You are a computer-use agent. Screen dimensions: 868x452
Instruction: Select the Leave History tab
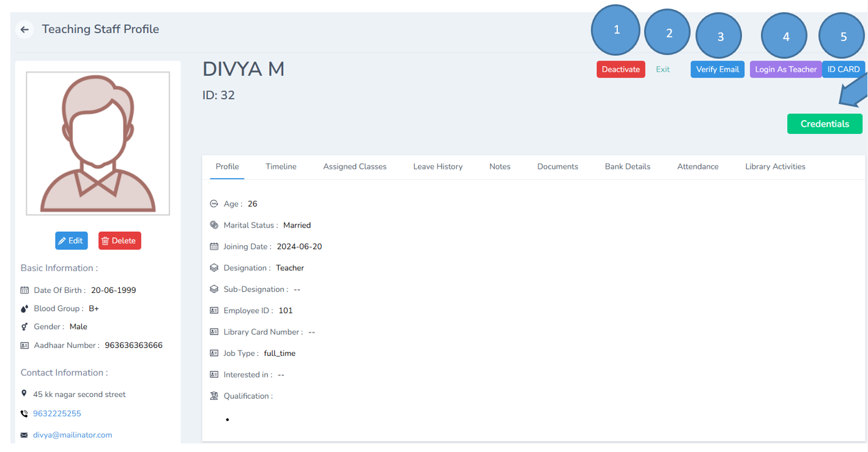[437, 166]
